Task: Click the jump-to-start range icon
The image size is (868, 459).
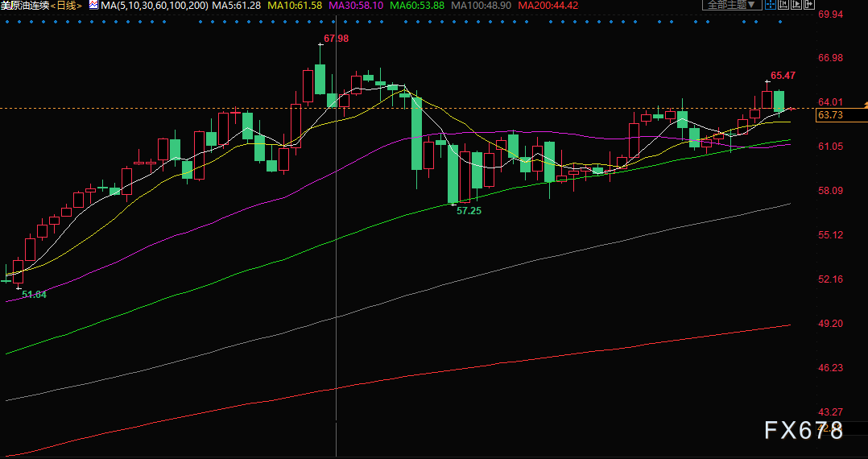Action: coord(783,5)
